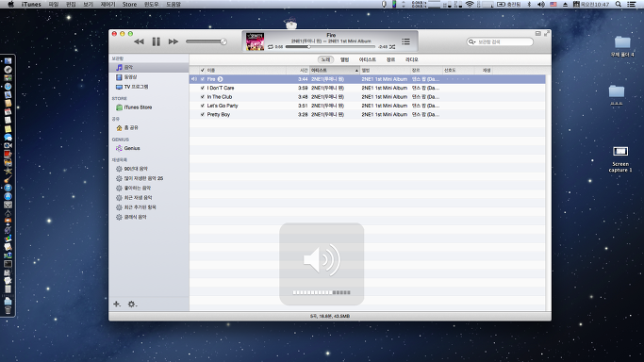Uncheck the checkbox for I Don't Care

coord(202,88)
